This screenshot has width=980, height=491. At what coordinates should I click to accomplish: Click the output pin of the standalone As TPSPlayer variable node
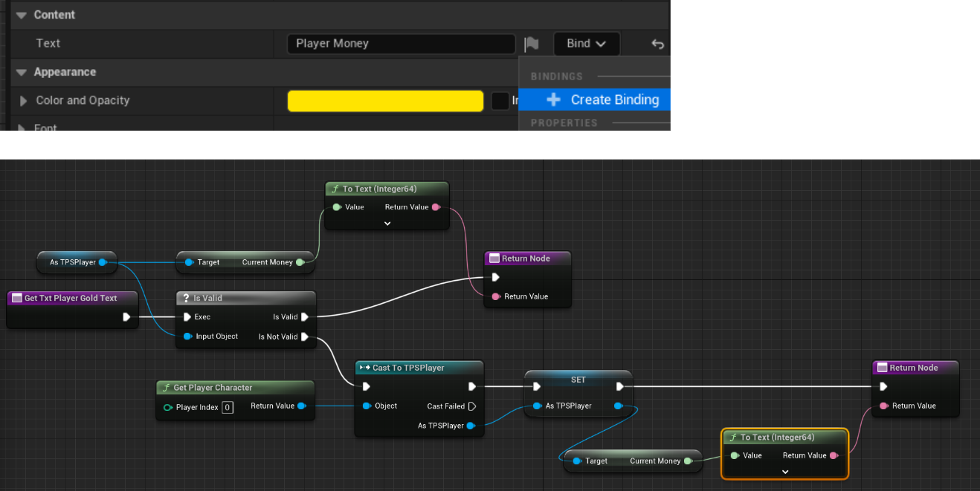(x=103, y=262)
